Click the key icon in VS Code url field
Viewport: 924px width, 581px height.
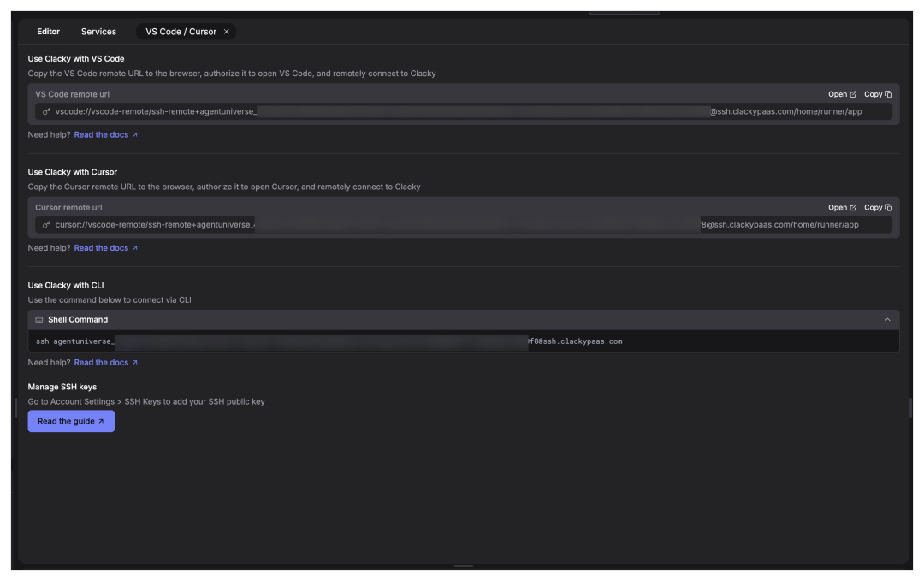pos(46,112)
